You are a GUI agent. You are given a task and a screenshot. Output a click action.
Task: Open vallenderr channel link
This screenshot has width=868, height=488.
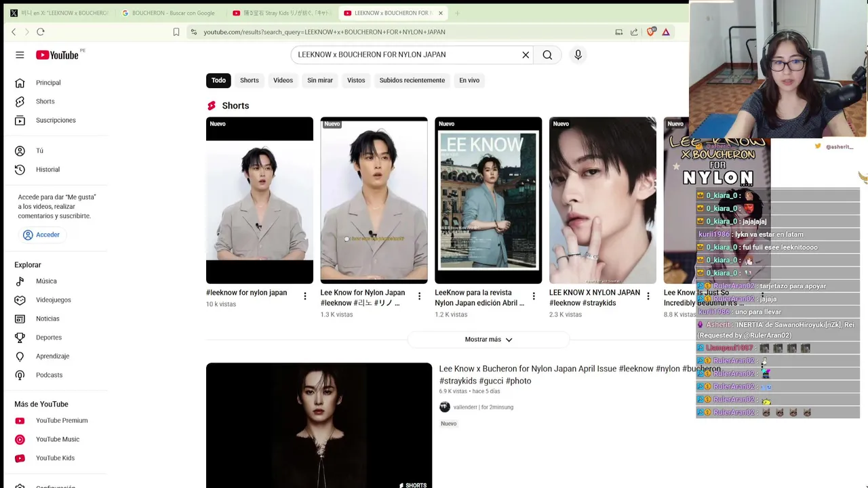(x=484, y=407)
